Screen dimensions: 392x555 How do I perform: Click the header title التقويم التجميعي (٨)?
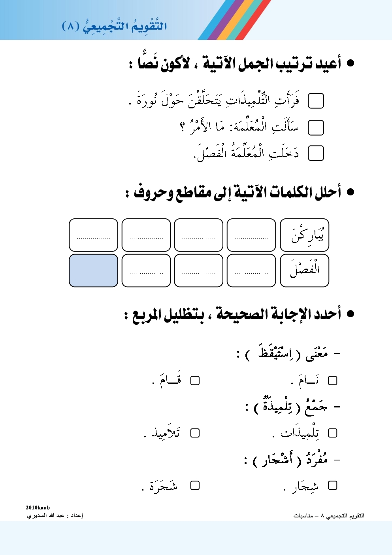[x=115, y=26]
